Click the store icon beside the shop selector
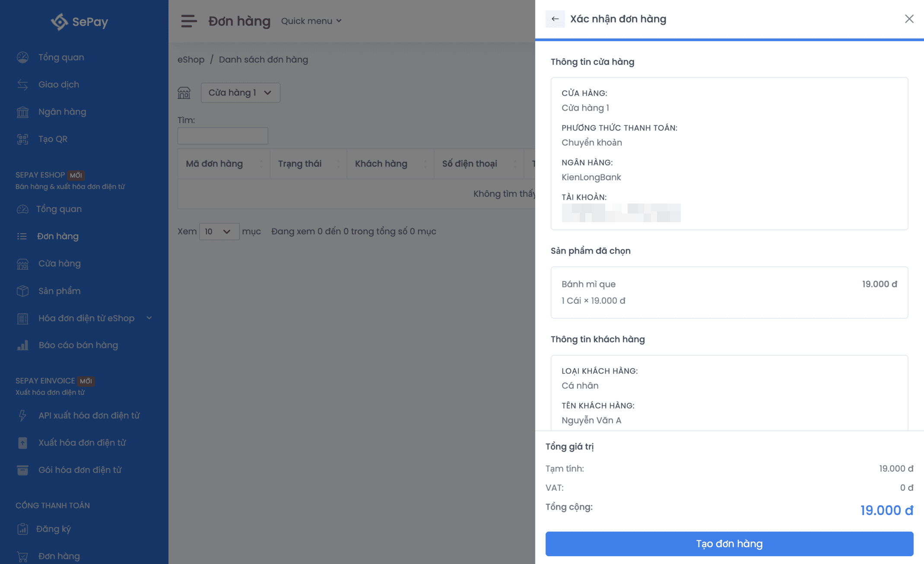The image size is (924, 564). [184, 93]
